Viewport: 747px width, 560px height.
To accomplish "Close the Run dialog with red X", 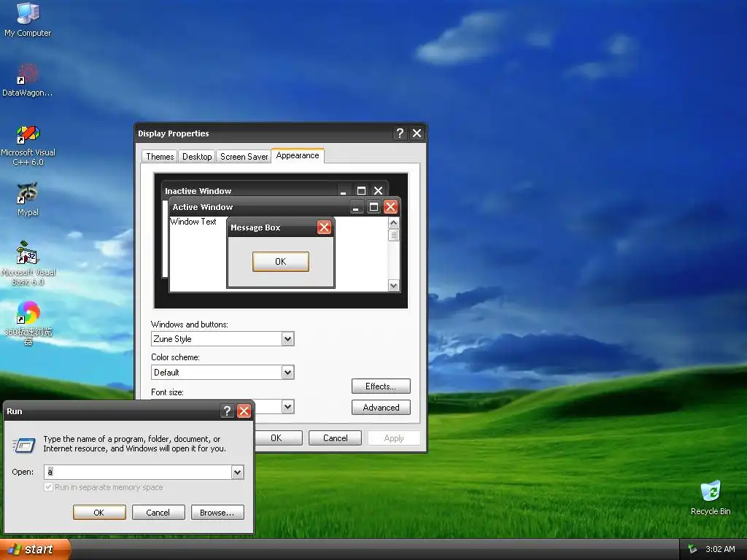I will [x=244, y=411].
